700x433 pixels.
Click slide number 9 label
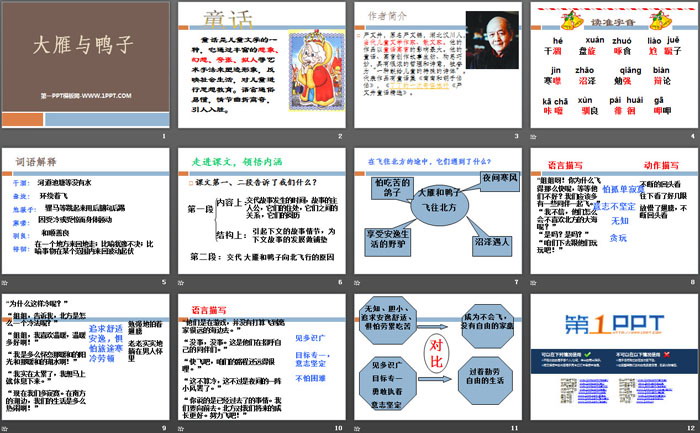(164, 428)
